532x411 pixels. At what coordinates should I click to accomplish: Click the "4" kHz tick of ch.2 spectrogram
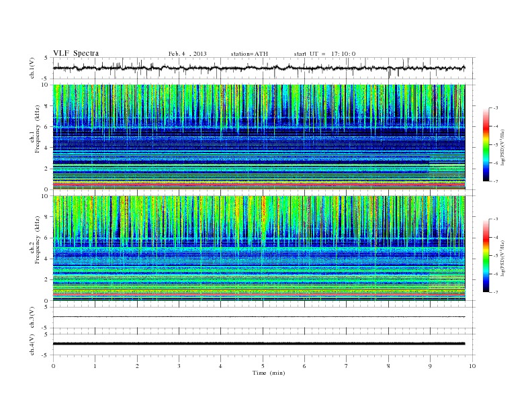tap(48, 259)
